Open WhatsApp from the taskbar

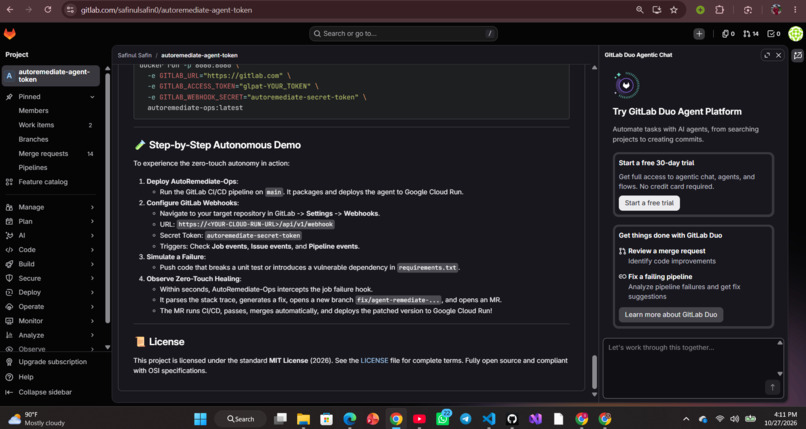point(442,419)
